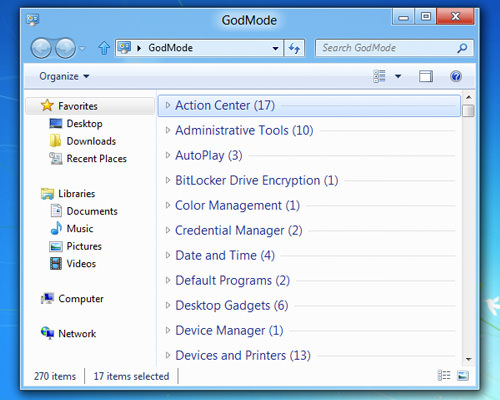Open the address bar history dropdown

click(x=276, y=48)
